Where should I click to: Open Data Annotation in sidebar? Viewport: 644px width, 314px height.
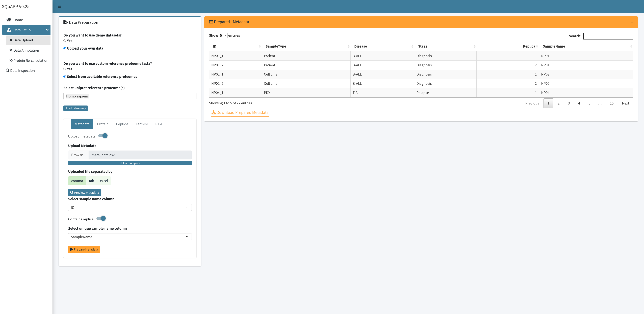tap(26, 50)
